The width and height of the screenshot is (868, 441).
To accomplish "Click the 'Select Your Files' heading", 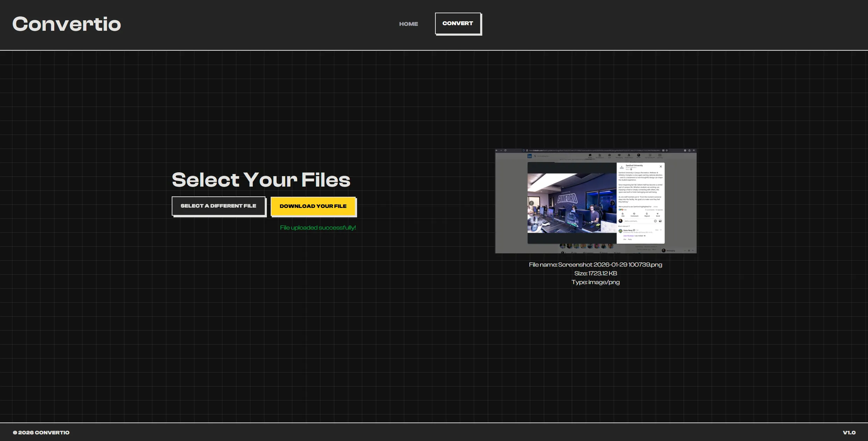I will coord(261,180).
